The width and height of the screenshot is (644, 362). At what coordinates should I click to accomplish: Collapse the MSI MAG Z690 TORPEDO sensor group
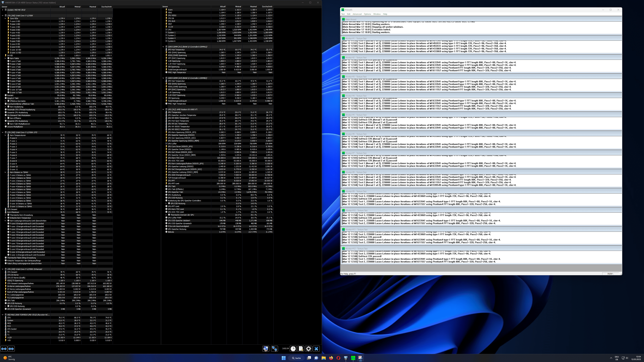(x=3, y=315)
